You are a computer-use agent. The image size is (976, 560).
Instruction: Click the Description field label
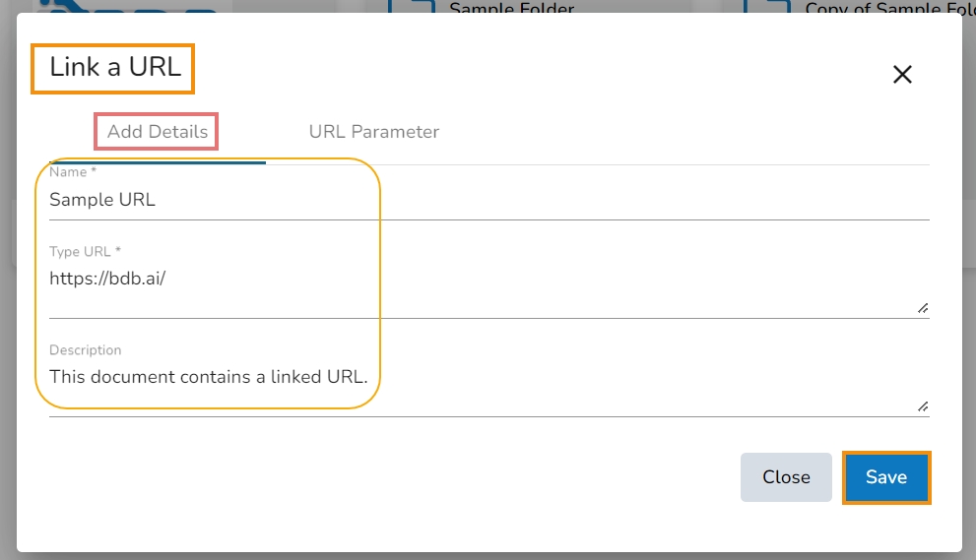(x=86, y=350)
